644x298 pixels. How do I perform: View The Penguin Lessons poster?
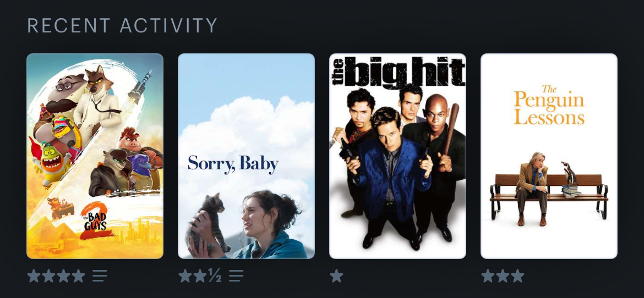pyautogui.click(x=549, y=156)
